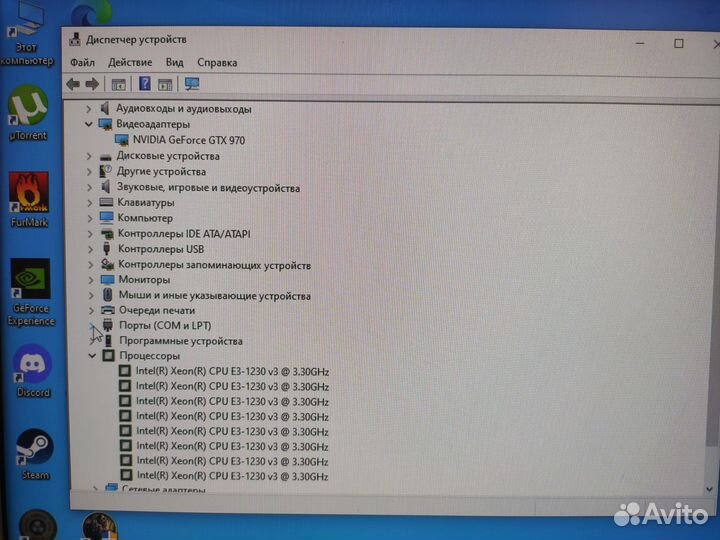
Task: Open Этот компьютер desktop icon
Action: 27,34
